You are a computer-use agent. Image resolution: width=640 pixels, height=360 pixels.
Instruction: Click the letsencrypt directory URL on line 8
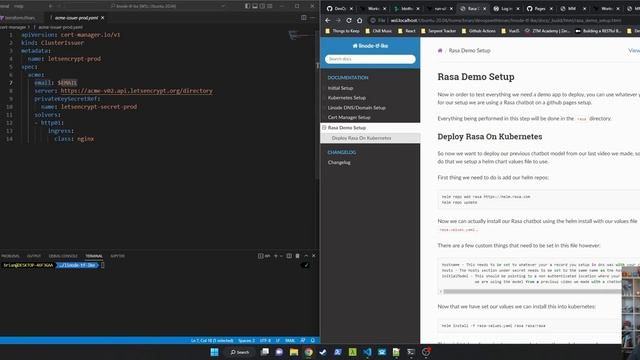pos(136,91)
